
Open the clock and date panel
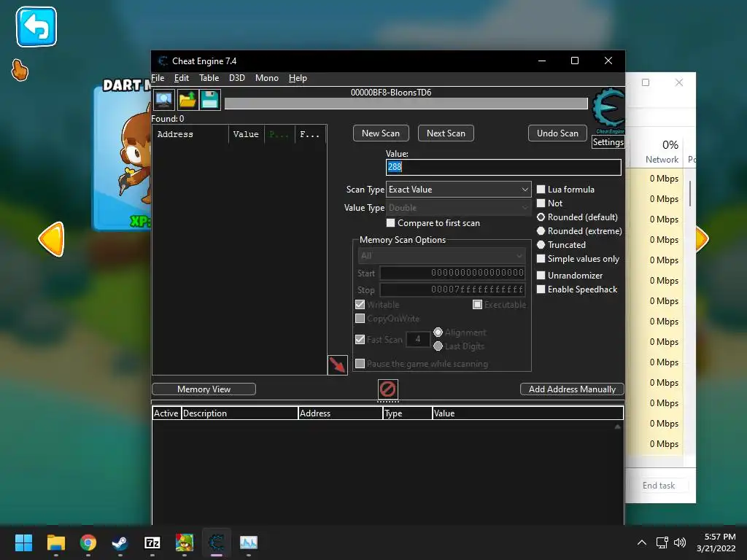(x=716, y=542)
